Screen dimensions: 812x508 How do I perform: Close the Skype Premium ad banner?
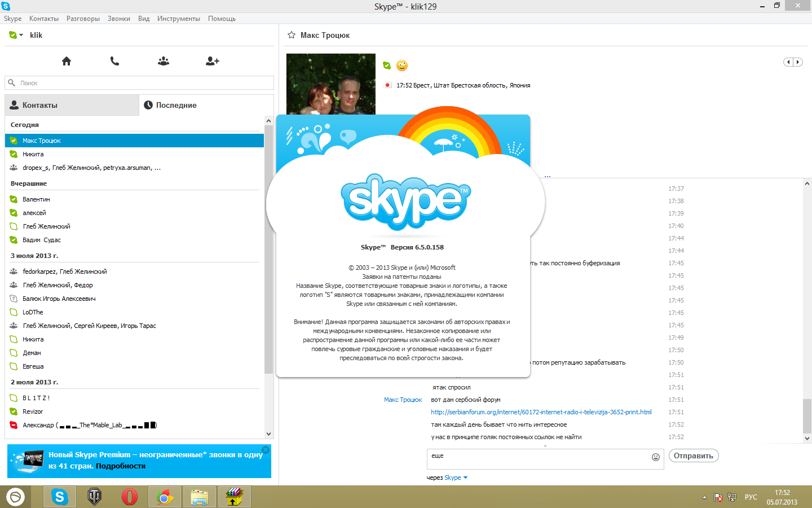pos(266,450)
